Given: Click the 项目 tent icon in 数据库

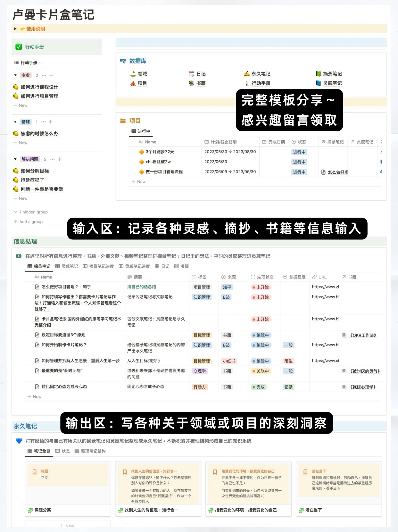Looking at the screenshot, I should [133, 83].
